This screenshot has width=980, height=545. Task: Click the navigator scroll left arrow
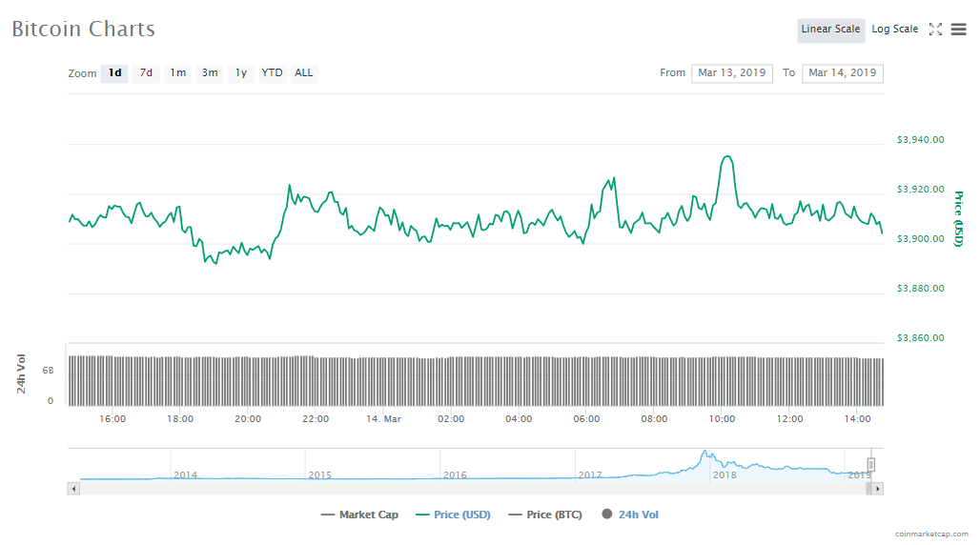point(72,488)
